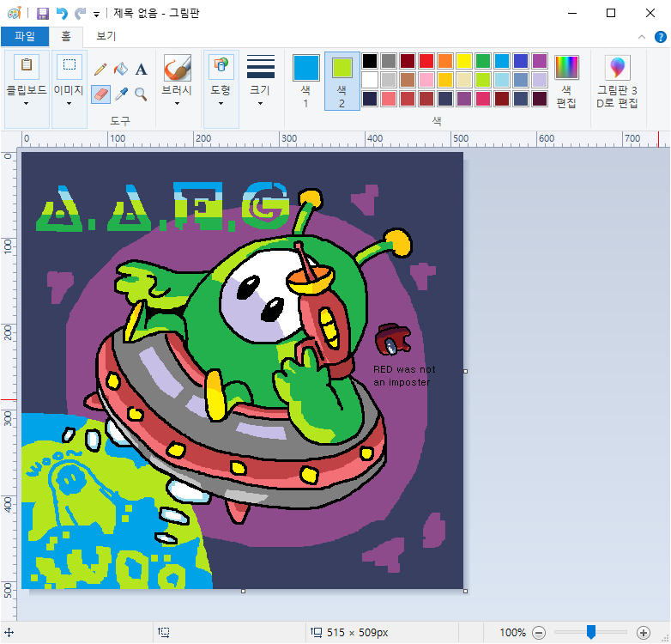
Task: Pick the lavender swatch in second row
Action: pos(540,80)
